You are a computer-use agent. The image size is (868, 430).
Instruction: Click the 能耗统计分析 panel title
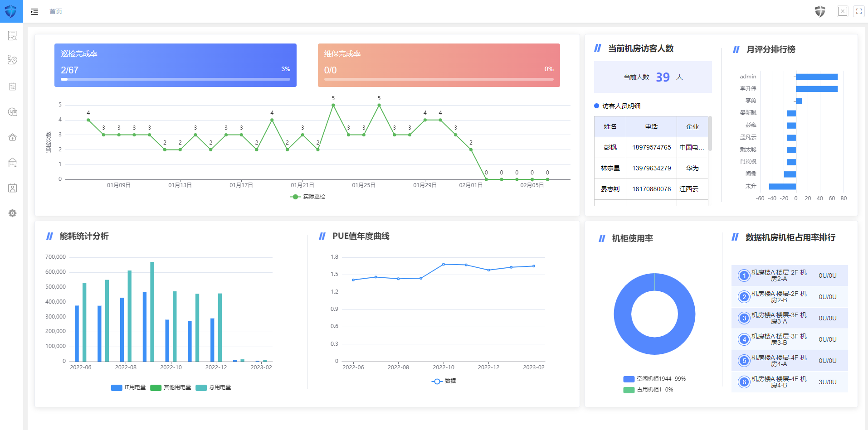(84, 236)
